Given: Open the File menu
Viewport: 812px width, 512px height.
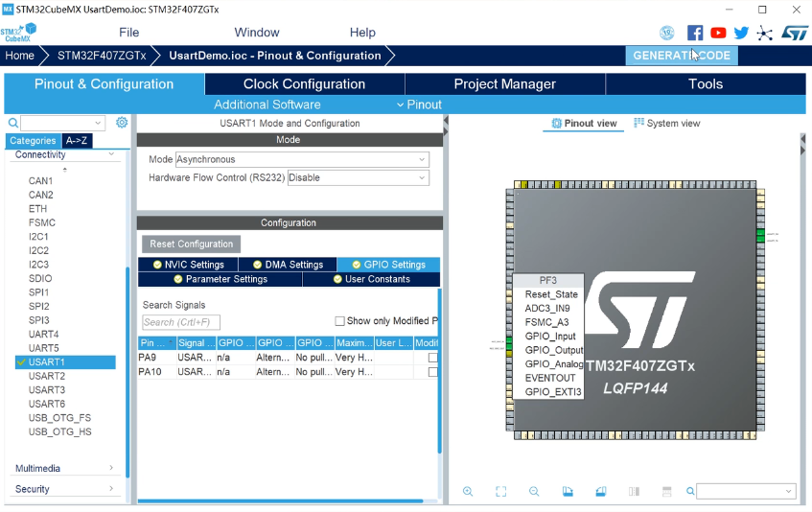Looking at the screenshot, I should (129, 33).
